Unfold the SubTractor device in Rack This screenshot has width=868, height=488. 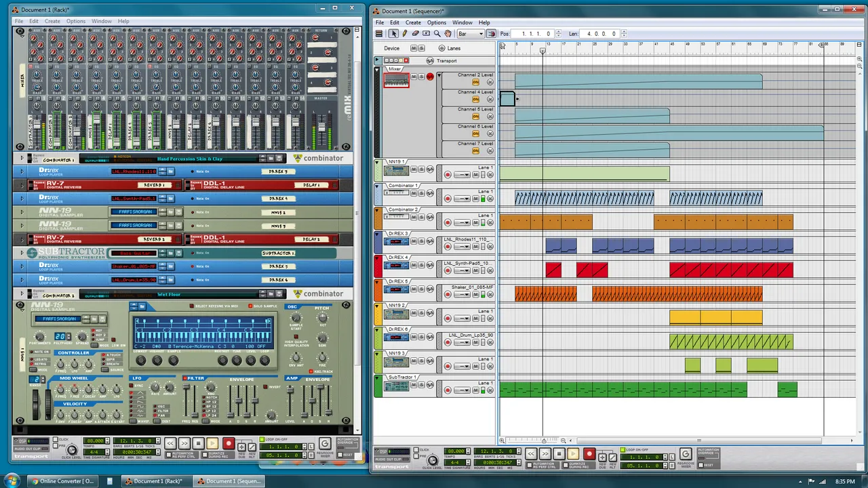(x=22, y=253)
